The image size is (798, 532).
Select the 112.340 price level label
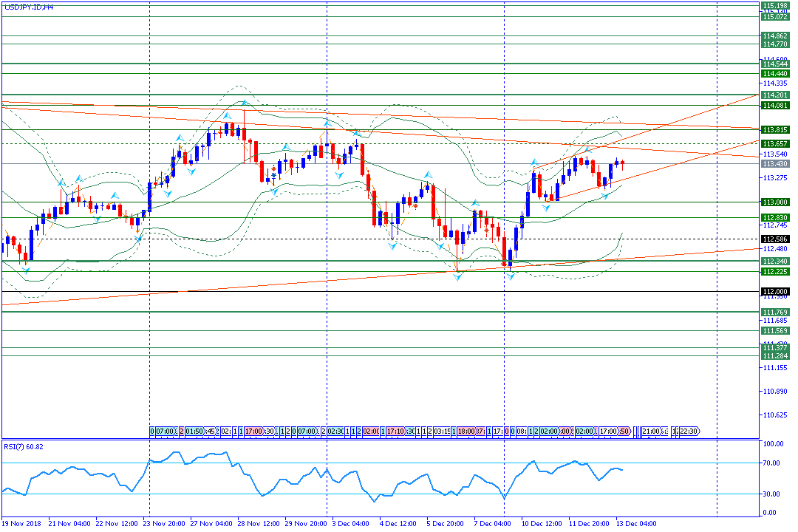775,261
